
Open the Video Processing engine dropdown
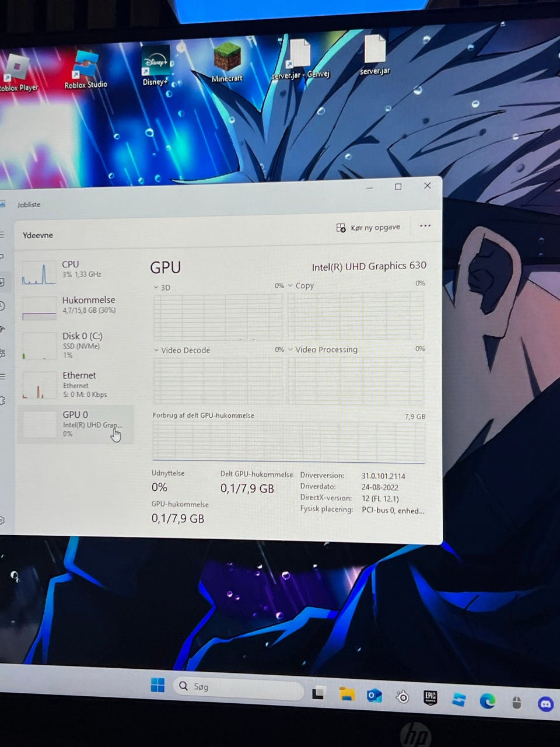coord(290,350)
